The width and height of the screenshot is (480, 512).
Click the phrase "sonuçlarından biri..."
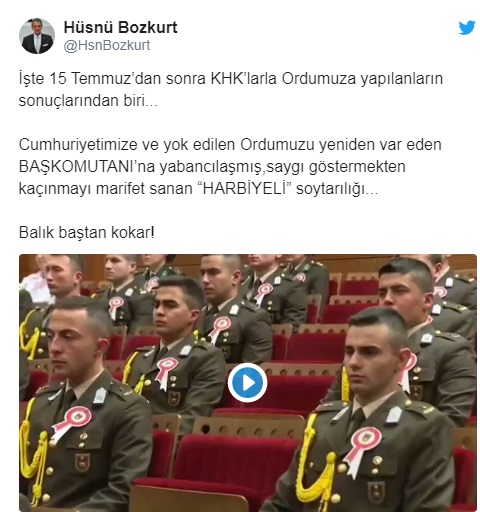tap(88, 101)
